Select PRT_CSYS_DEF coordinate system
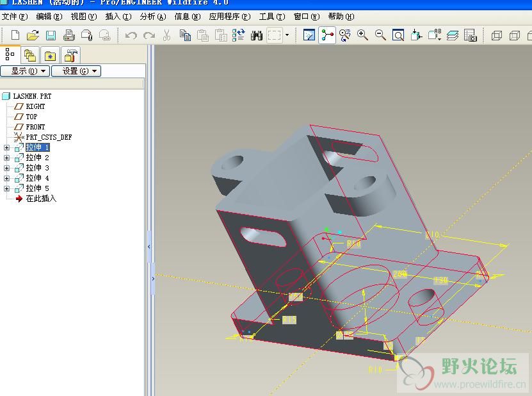Viewport: 532px width, 396px height. click(49, 137)
